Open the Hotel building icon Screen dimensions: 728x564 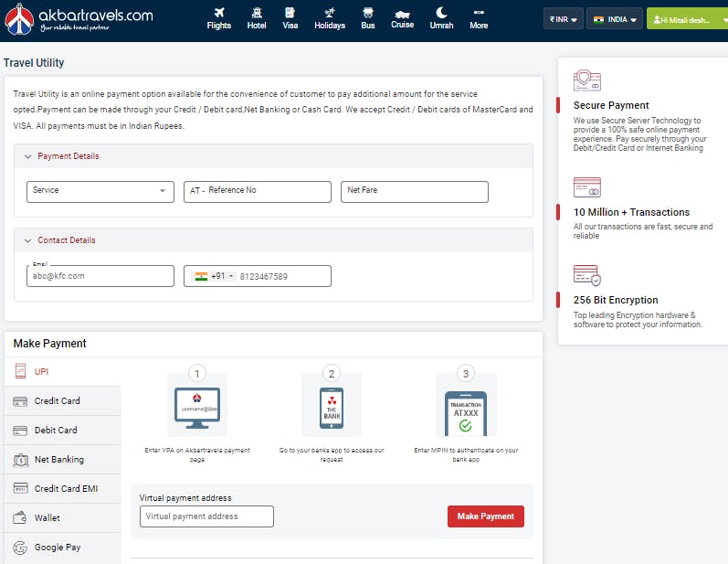point(257,13)
